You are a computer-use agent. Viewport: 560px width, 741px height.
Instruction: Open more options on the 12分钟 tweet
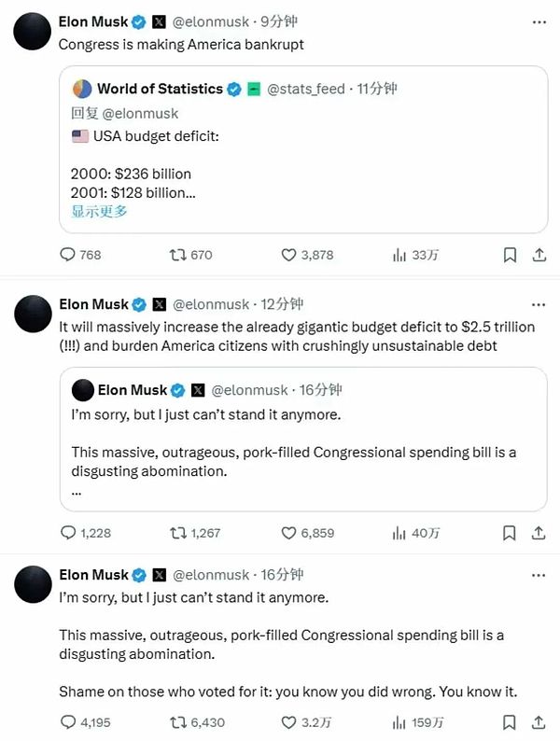point(539,304)
